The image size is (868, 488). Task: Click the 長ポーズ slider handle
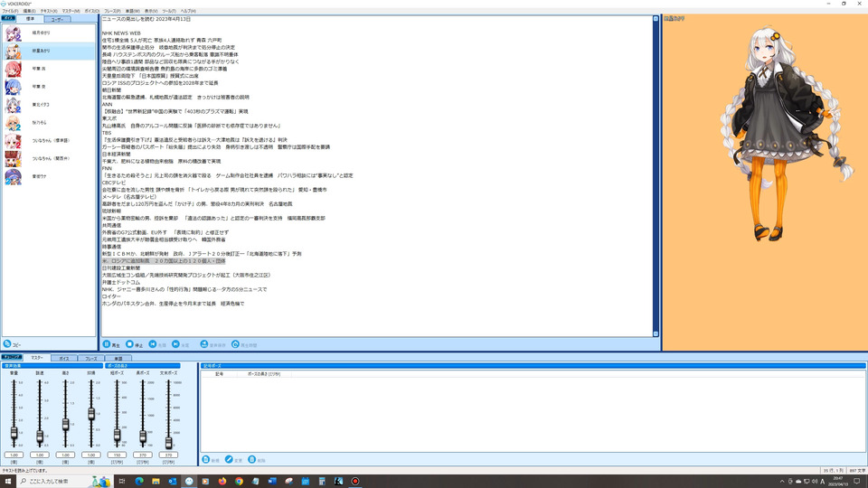click(x=143, y=436)
